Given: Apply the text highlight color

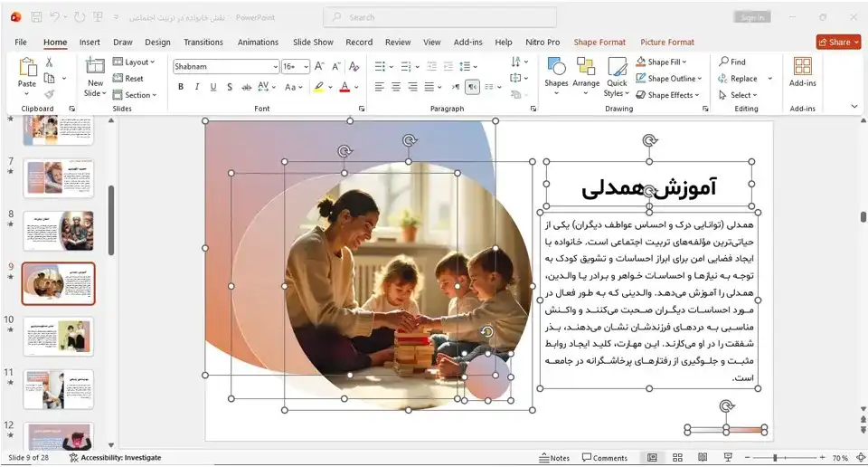Looking at the screenshot, I should [319, 87].
